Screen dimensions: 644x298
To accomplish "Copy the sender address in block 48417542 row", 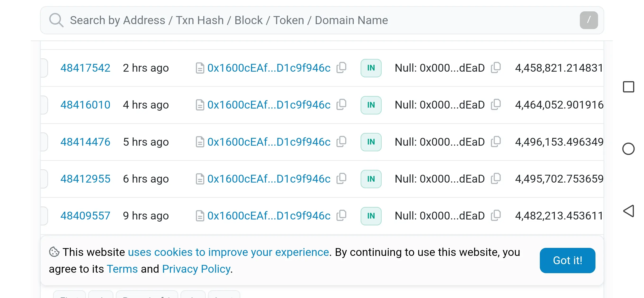I will pos(341,67).
